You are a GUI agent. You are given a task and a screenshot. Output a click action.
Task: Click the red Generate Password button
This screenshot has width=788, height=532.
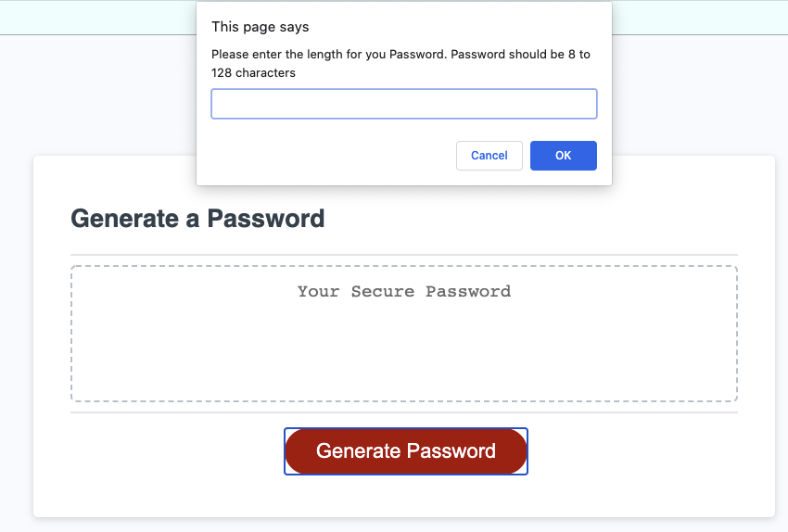click(406, 451)
